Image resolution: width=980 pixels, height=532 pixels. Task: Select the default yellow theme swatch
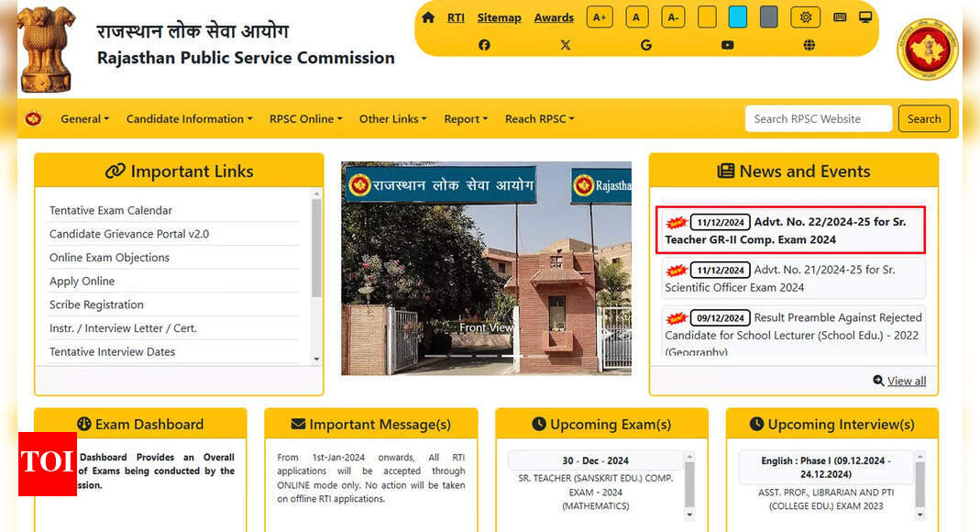coord(707,16)
